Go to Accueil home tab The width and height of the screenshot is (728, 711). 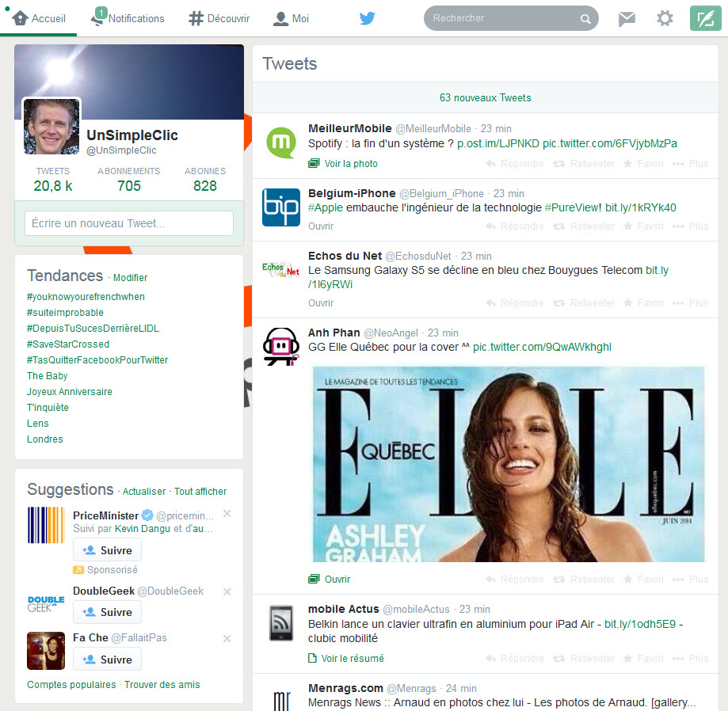pos(39,18)
